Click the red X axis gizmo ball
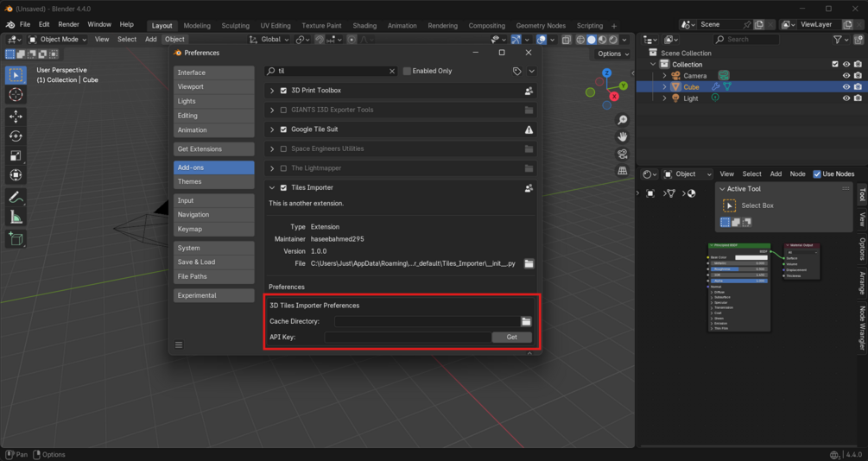 (x=614, y=97)
